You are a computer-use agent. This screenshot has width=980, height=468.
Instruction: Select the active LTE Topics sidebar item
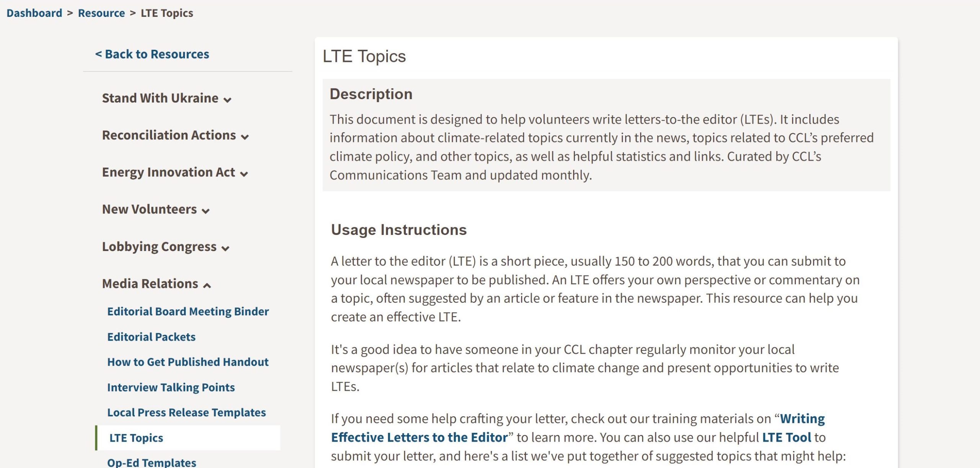tap(188, 438)
